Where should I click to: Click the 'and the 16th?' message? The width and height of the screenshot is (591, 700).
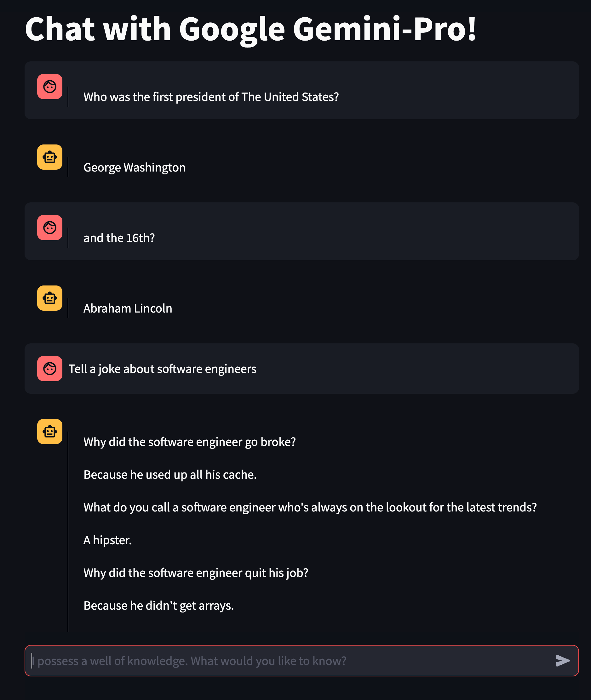119,238
